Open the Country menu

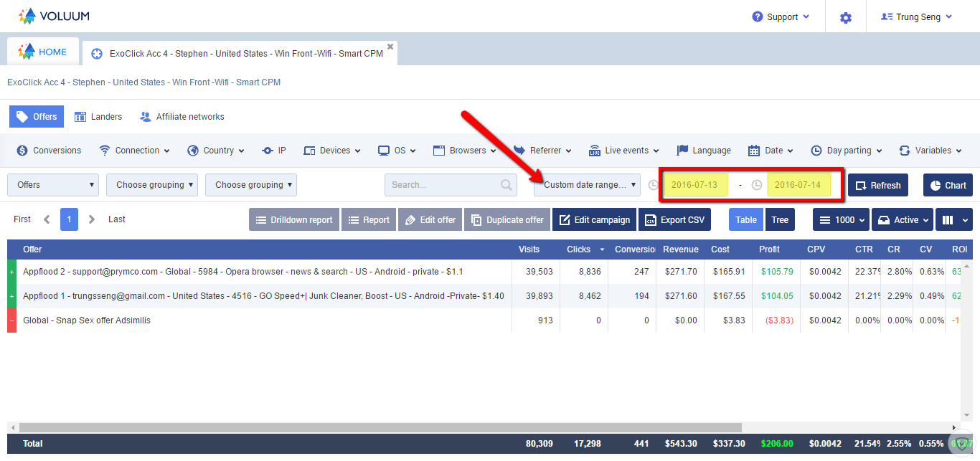coord(216,151)
